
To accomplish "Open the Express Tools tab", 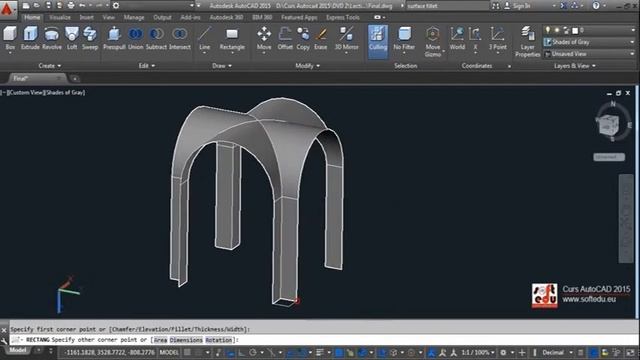I will pyautogui.click(x=343, y=18).
